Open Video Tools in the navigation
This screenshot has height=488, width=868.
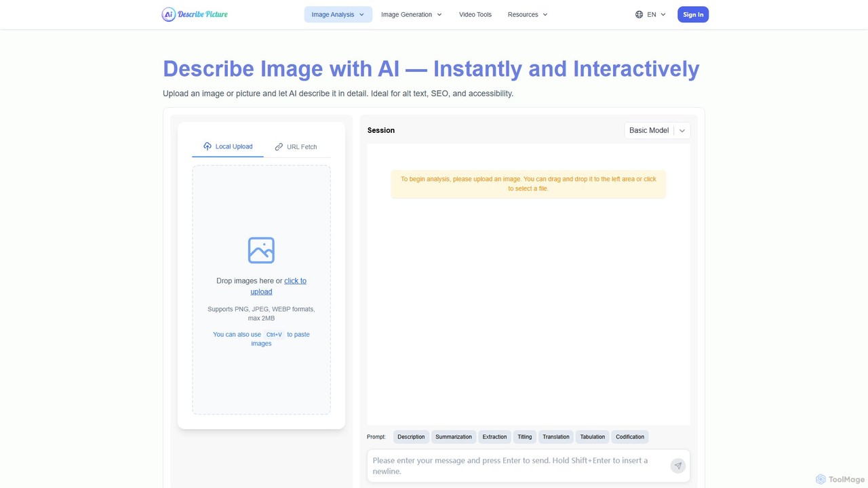[475, 14]
